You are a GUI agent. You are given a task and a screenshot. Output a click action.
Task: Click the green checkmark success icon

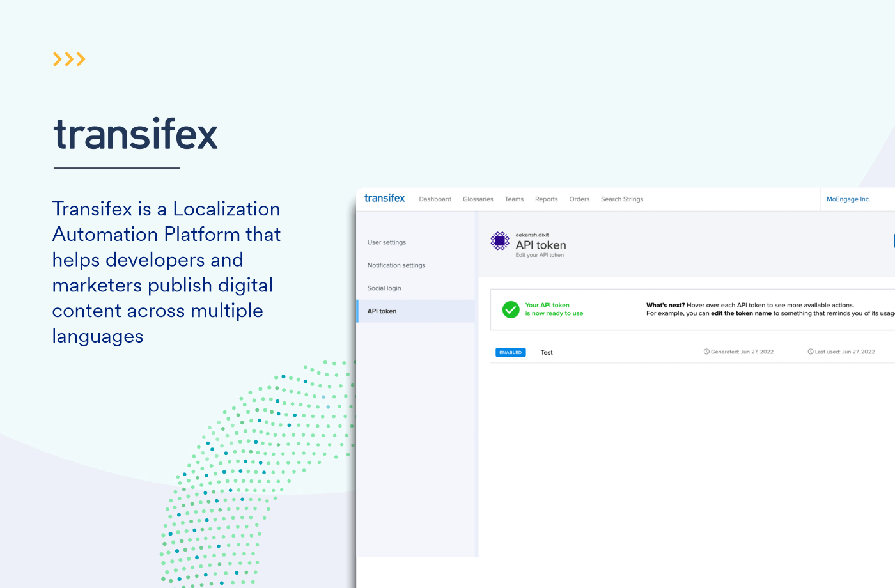point(511,310)
